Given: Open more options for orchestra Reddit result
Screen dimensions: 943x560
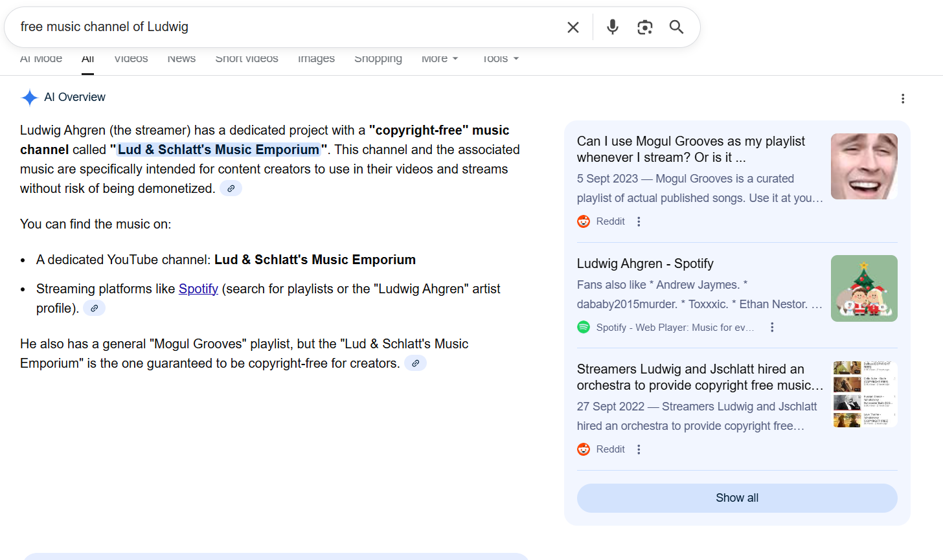Looking at the screenshot, I should (x=639, y=449).
